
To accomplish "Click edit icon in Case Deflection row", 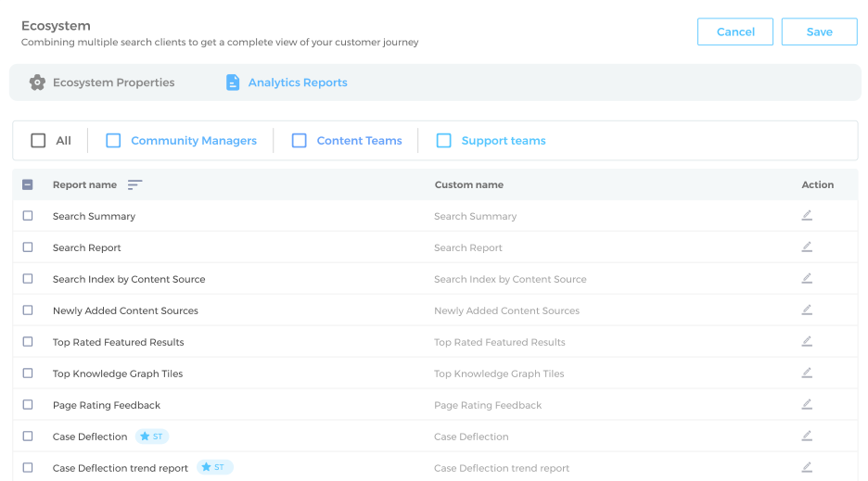I will click(807, 437).
